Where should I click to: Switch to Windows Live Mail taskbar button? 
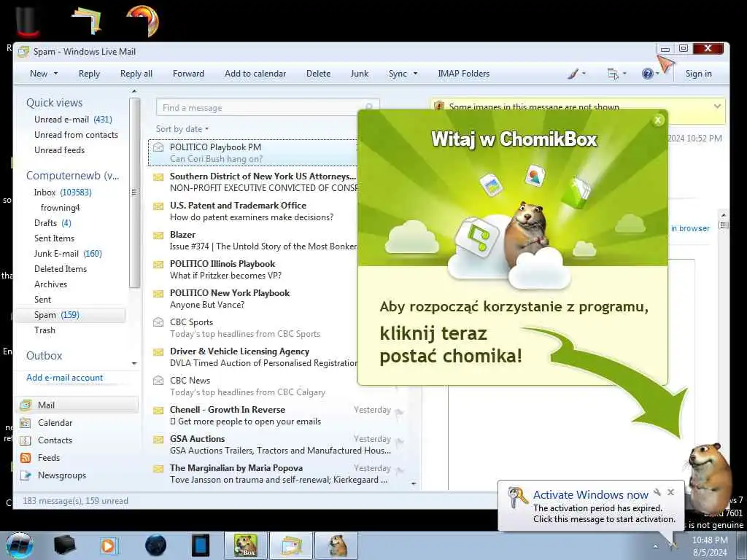click(292, 545)
